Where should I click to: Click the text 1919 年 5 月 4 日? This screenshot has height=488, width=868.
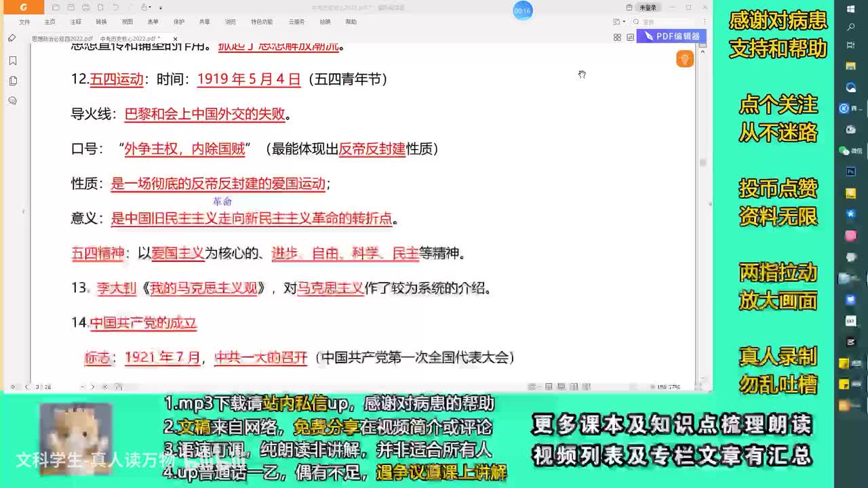(x=249, y=79)
